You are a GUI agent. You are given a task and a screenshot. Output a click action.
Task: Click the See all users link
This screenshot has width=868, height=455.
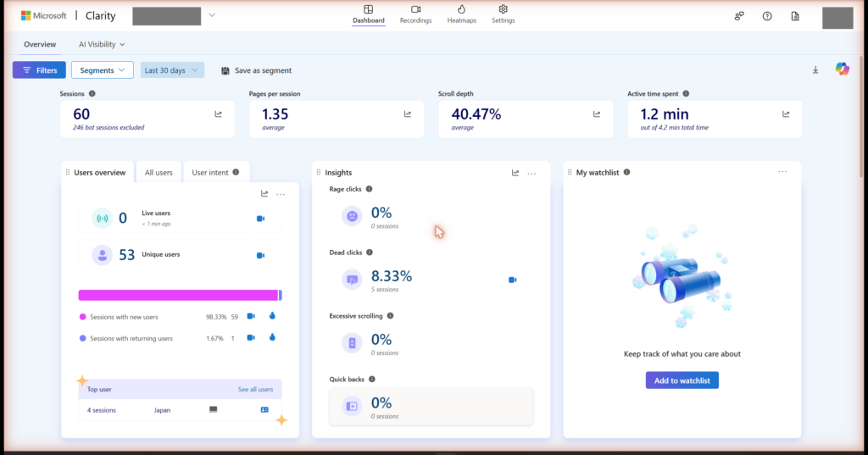coord(255,390)
